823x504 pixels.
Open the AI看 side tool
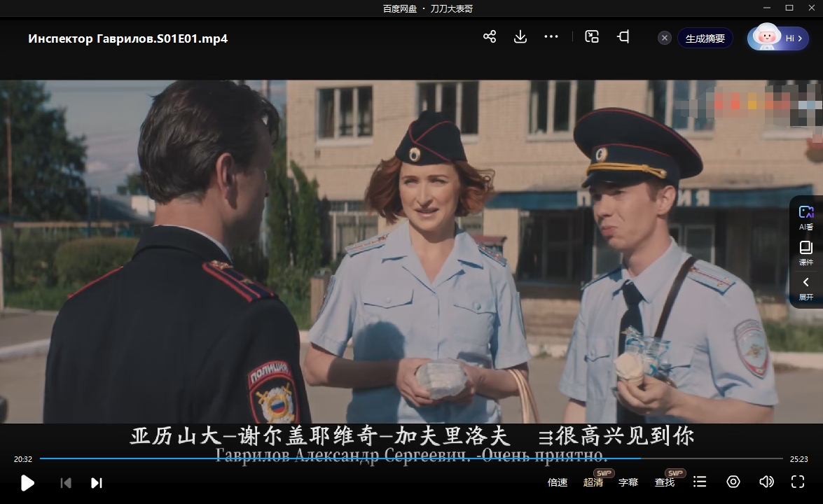tap(806, 217)
